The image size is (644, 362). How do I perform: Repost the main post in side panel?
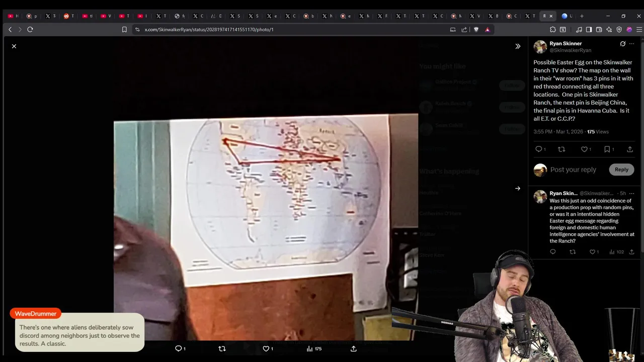click(x=561, y=149)
